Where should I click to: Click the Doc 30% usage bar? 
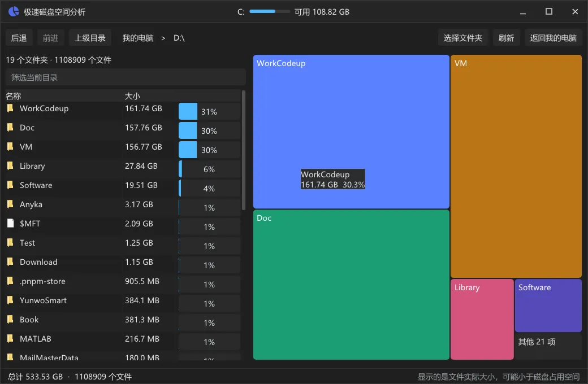[209, 131]
